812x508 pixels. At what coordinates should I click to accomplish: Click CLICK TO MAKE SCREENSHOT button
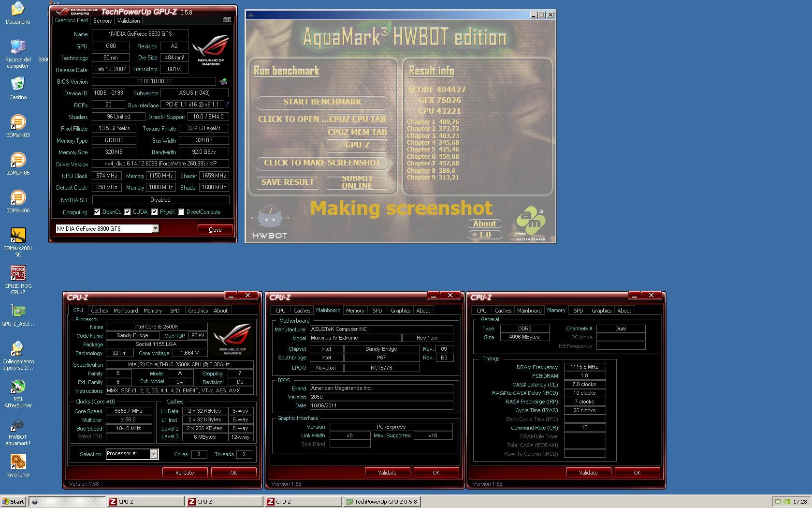coord(322,163)
